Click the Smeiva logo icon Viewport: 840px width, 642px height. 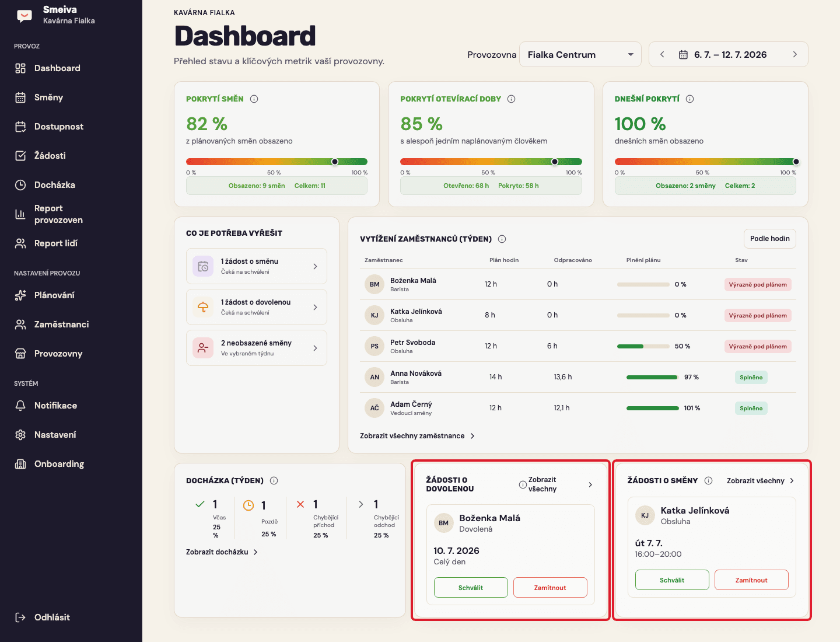[x=24, y=16]
